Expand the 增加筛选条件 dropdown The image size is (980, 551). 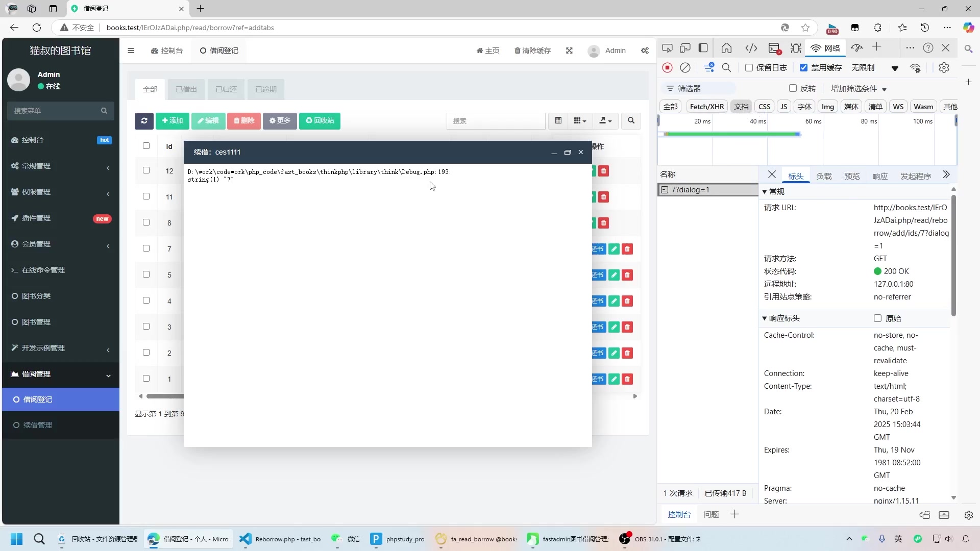coord(859,89)
